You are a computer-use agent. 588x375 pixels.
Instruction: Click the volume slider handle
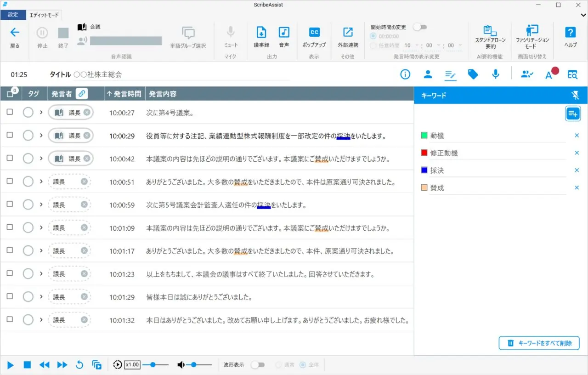(x=194, y=365)
